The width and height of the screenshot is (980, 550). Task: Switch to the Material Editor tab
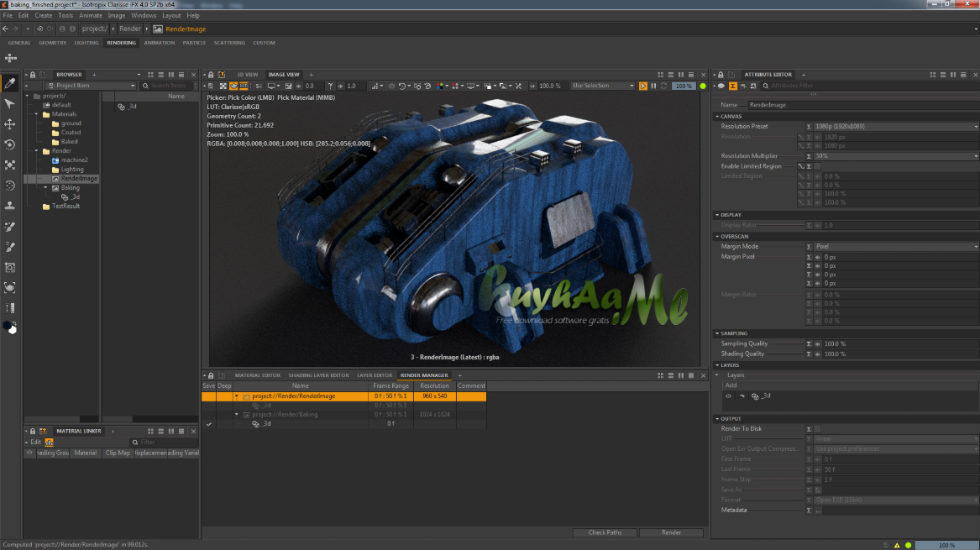click(258, 375)
